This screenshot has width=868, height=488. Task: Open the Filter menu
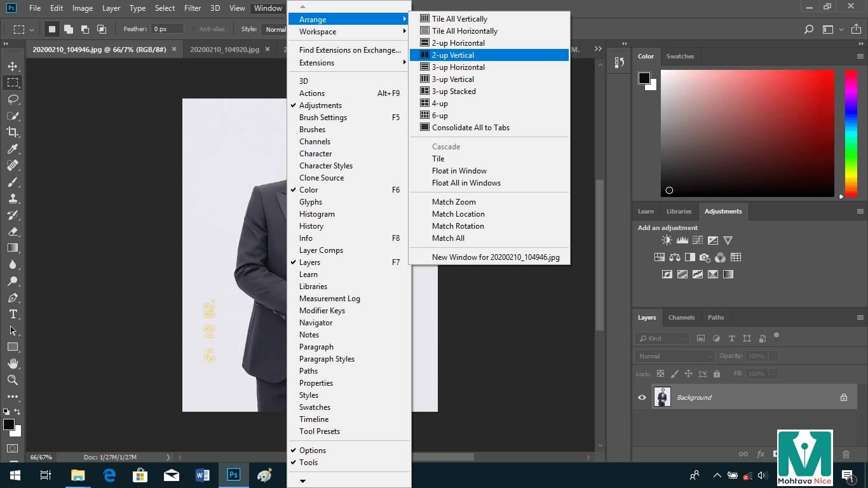tap(193, 8)
